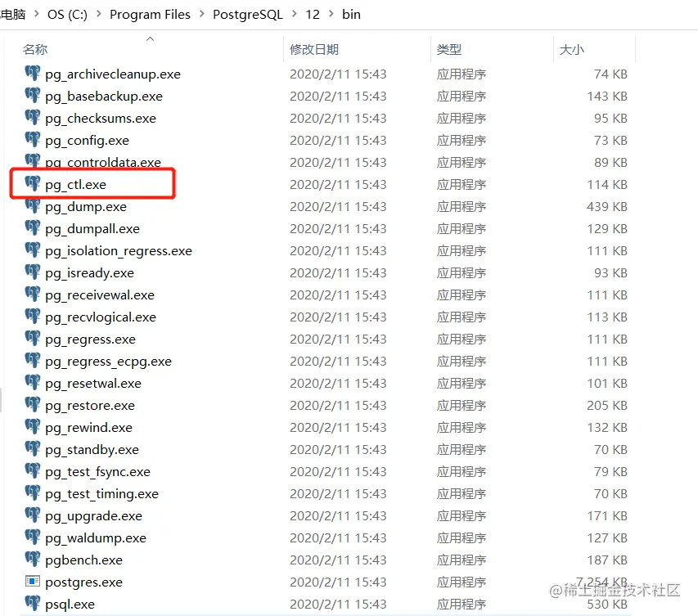Click the pg_ctl.exe elephant icon

tap(33, 183)
